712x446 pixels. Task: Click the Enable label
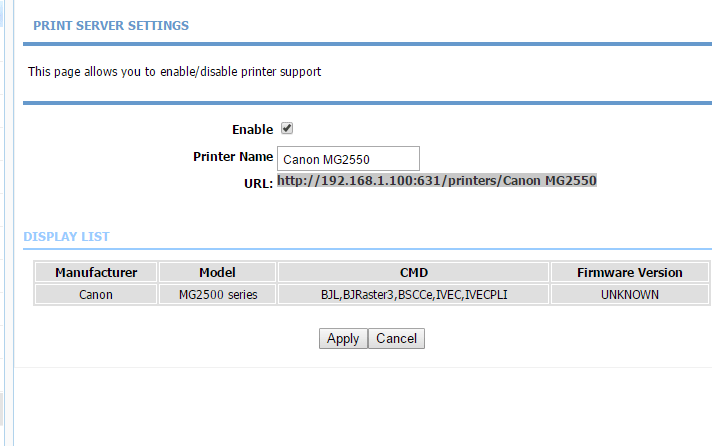click(252, 130)
